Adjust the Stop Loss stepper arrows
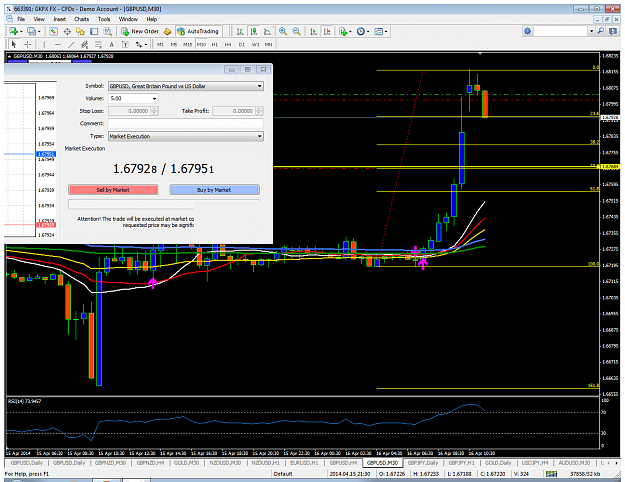The height and width of the screenshot is (482, 625). (x=155, y=111)
